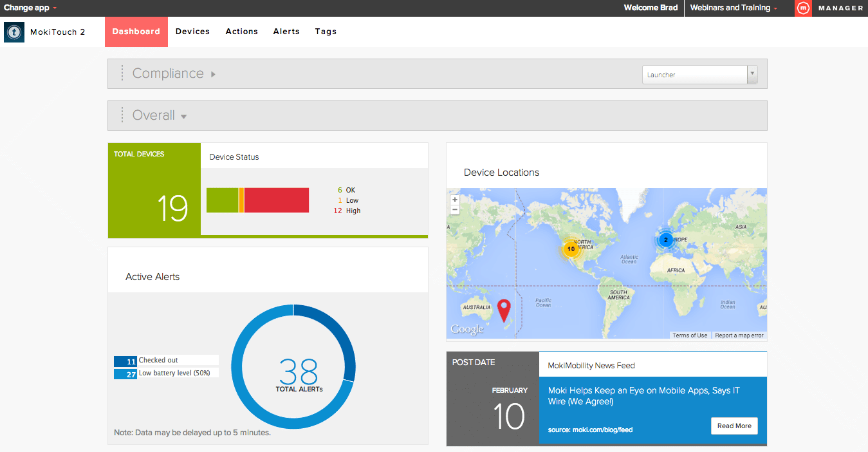Zoom in on the device map
The width and height of the screenshot is (868, 452).
[x=455, y=200]
